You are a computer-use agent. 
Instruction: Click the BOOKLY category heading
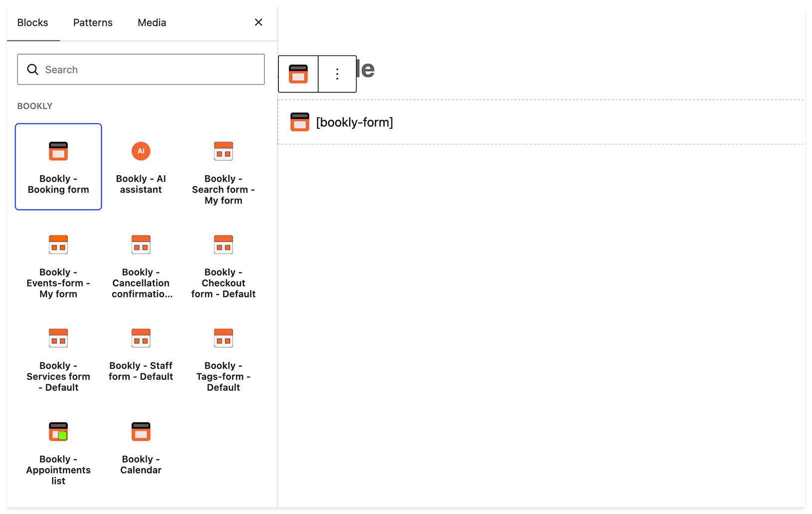coord(35,106)
